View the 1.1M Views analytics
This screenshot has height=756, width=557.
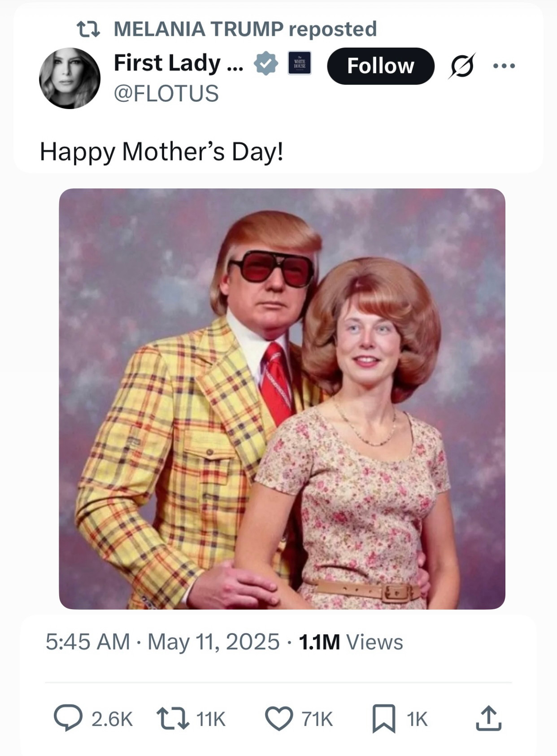pos(351,642)
